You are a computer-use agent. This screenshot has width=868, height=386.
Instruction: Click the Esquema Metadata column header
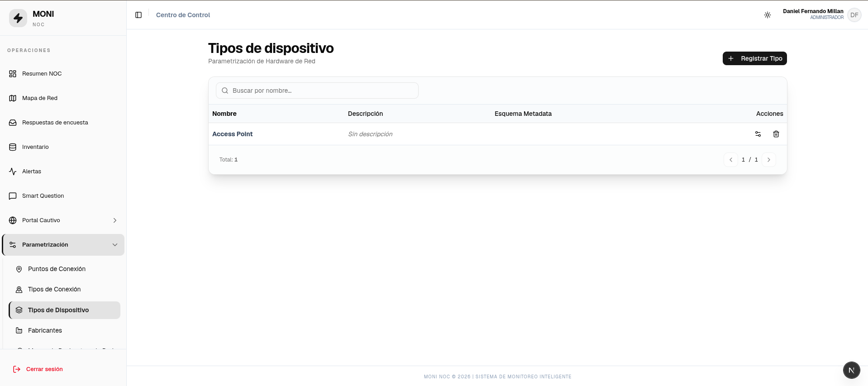click(523, 114)
